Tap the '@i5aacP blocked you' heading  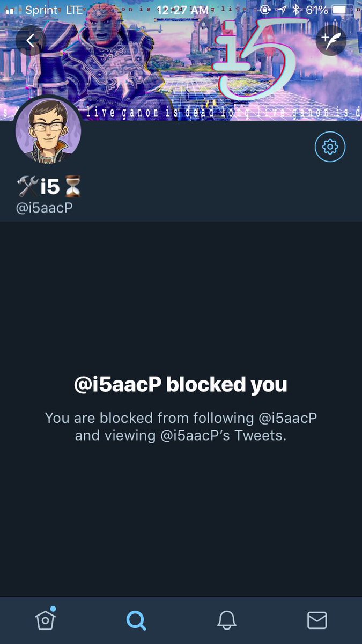pyautogui.click(x=181, y=384)
